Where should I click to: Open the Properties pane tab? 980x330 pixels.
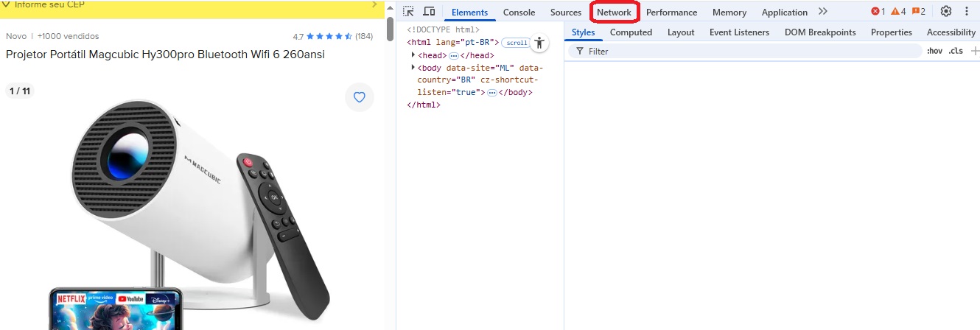(891, 32)
